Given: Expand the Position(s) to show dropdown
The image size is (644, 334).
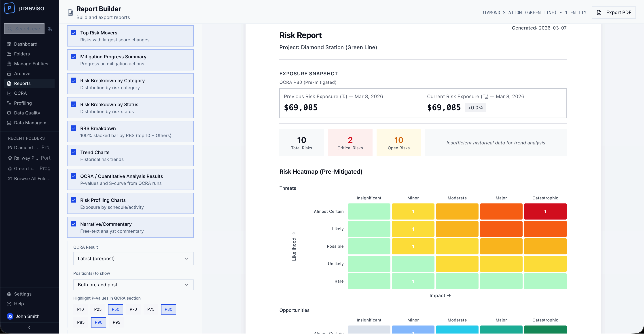Looking at the screenshot, I should [133, 285].
